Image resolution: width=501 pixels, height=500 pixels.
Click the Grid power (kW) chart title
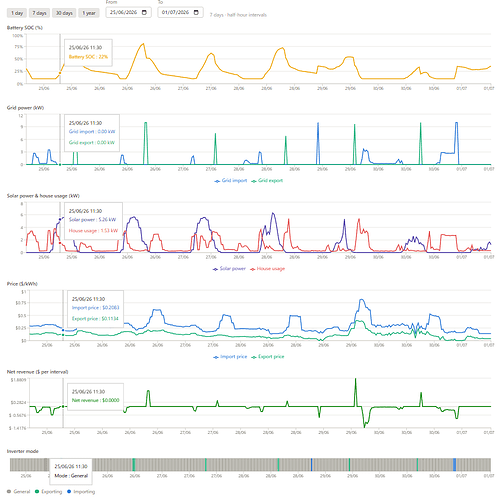click(x=25, y=108)
